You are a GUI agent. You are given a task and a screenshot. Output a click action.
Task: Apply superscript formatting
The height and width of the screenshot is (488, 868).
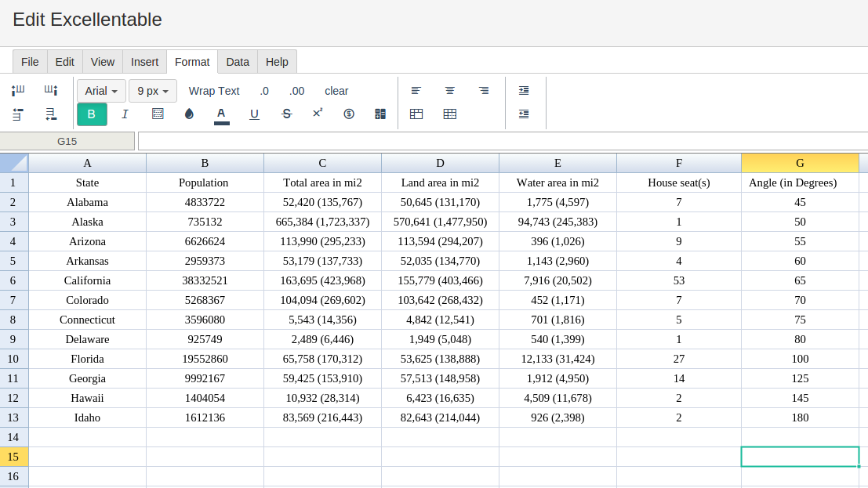coord(318,113)
